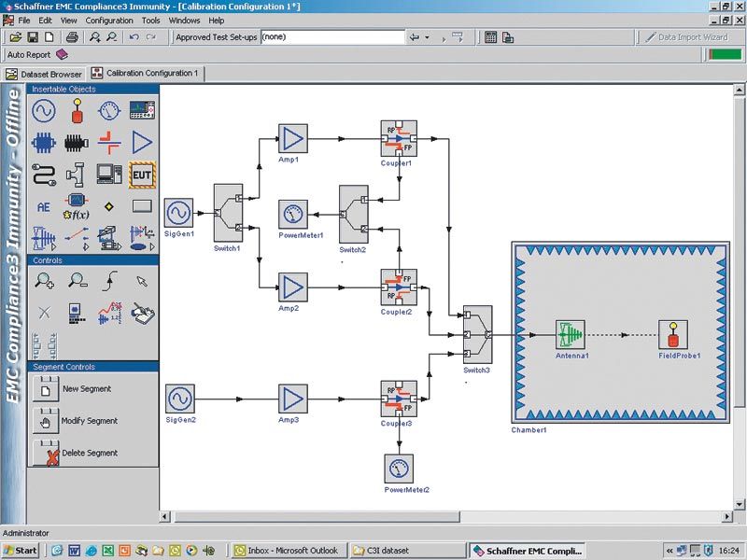Activate the zoom in control

44,281
